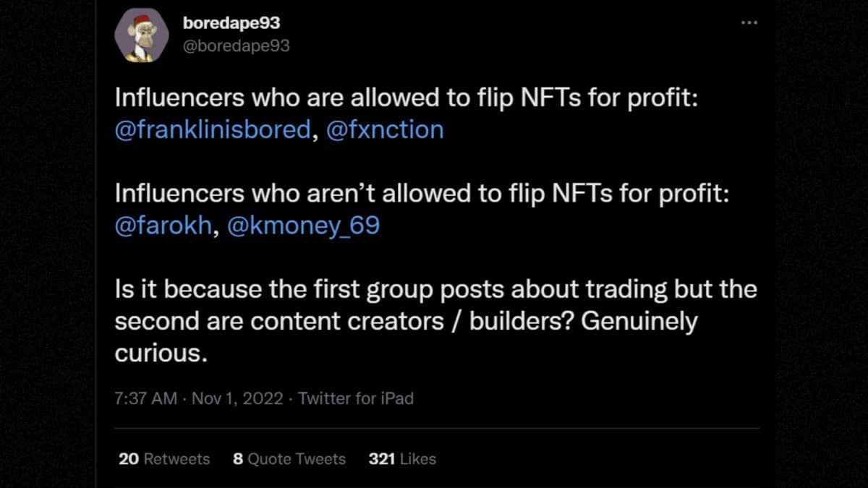Click the 'Twitter for iPad' source label
The image size is (868, 488).
coord(357,398)
